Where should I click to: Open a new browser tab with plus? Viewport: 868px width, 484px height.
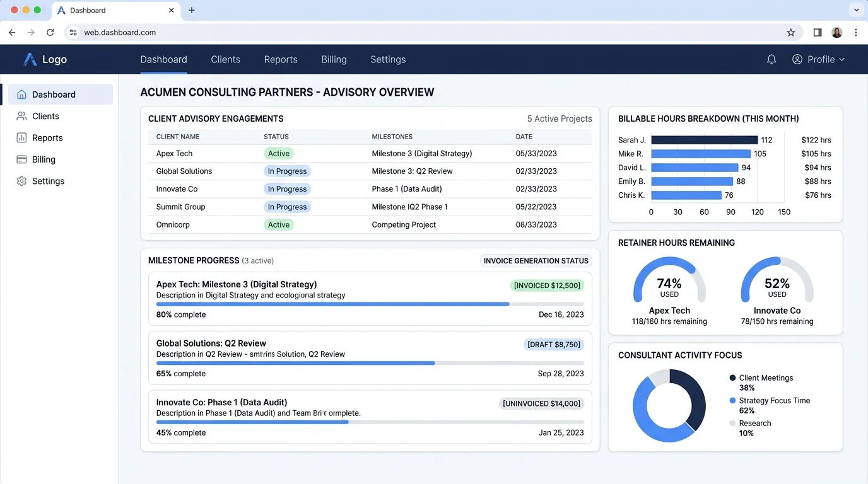(x=192, y=10)
